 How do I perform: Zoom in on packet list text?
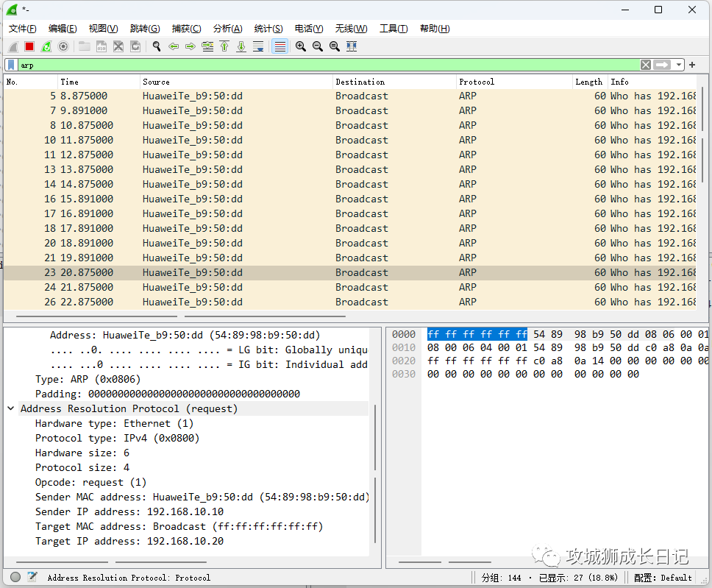click(x=301, y=46)
